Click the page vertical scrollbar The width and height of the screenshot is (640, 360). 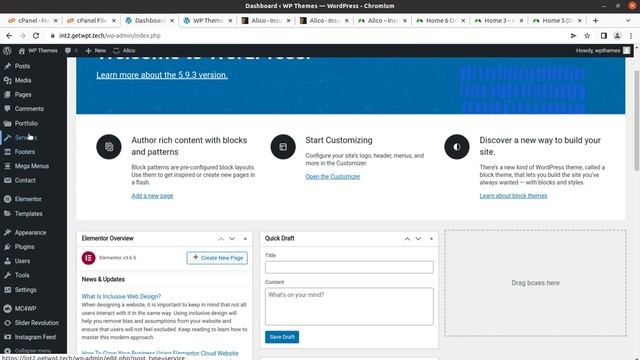click(636, 120)
